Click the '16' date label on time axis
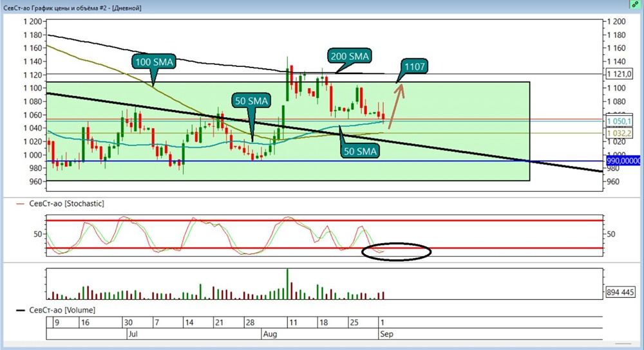 point(85,322)
